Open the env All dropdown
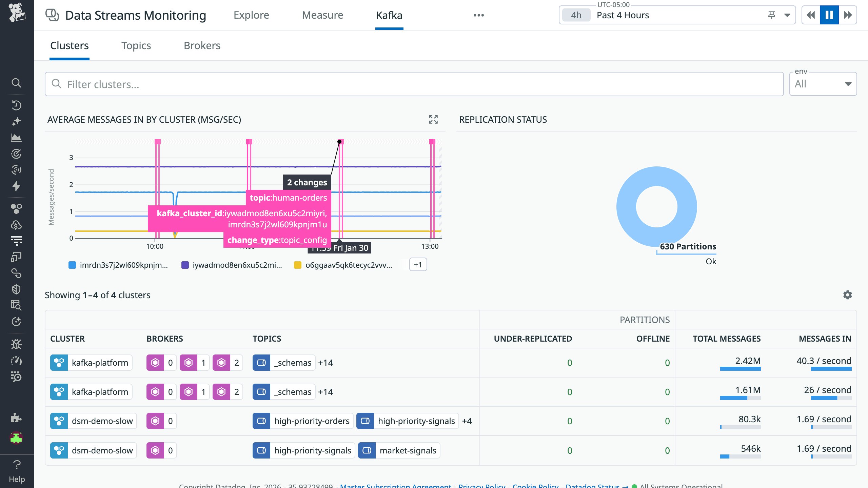Screen dimensions: 868x488 823,84
